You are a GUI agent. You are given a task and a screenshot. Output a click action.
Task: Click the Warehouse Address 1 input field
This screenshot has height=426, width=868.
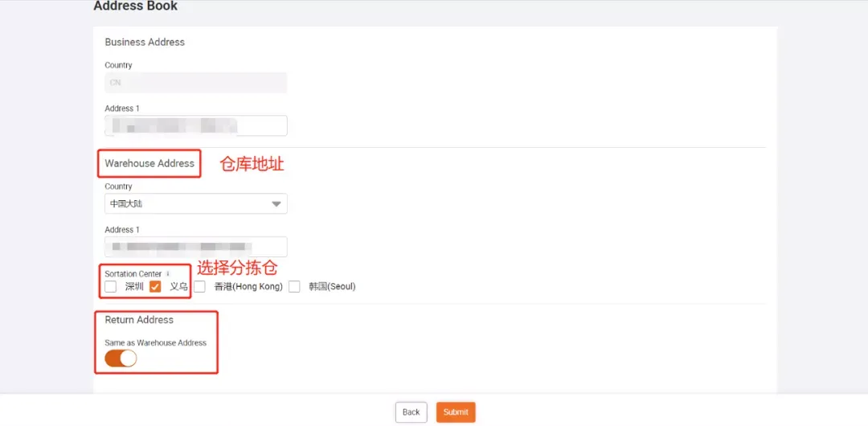click(x=195, y=247)
